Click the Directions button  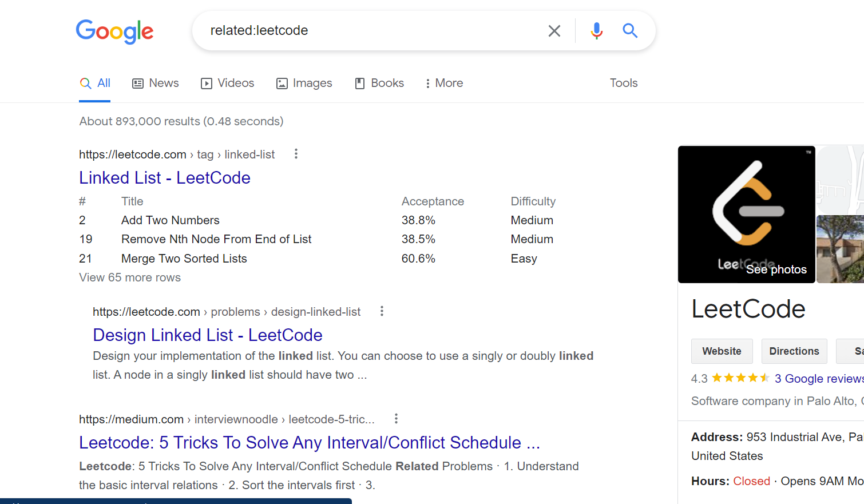(794, 351)
